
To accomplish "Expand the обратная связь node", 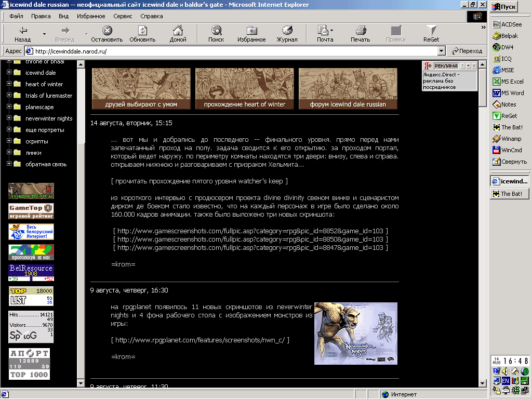I will point(9,164).
